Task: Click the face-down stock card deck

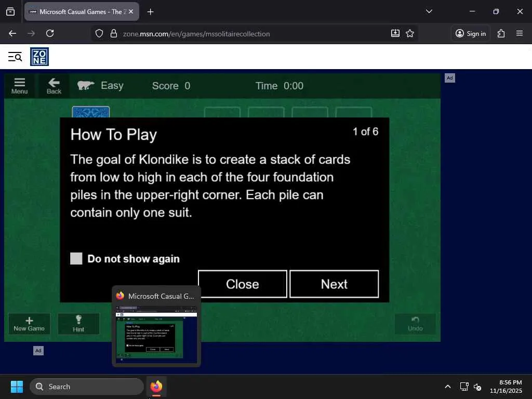Action: [90, 112]
